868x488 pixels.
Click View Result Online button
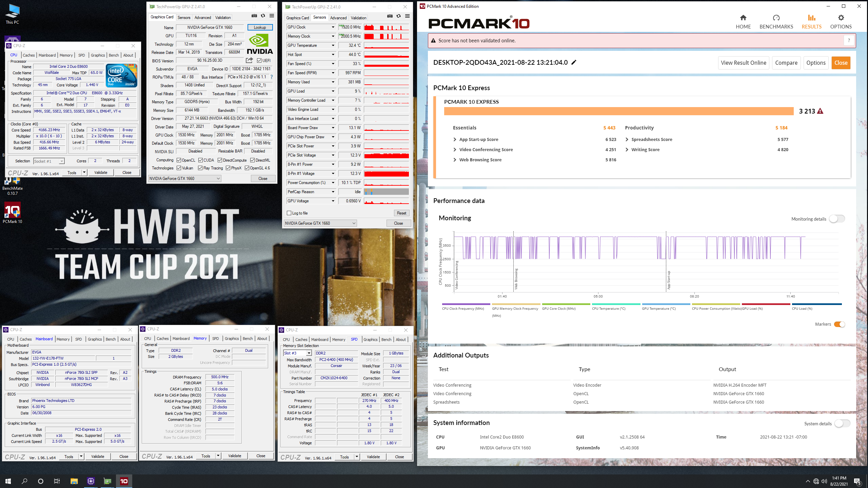[743, 63]
